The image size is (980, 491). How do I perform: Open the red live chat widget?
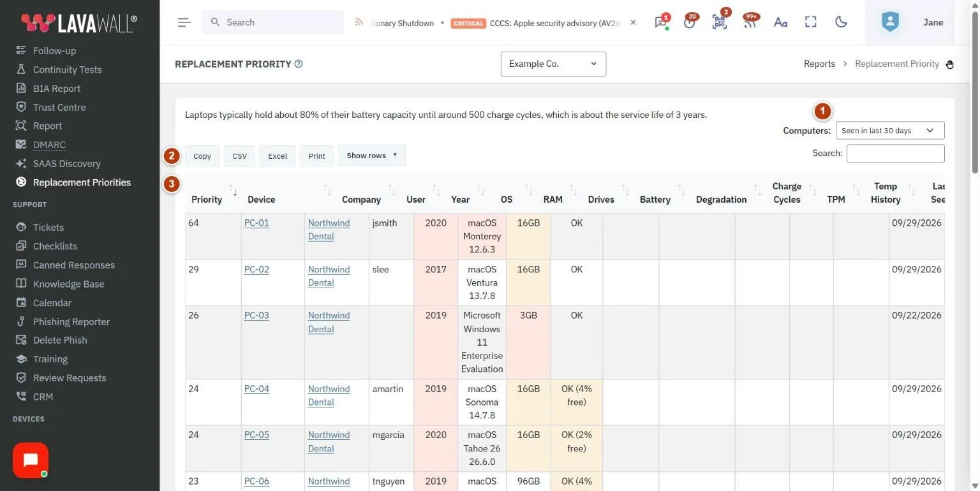[31, 460]
